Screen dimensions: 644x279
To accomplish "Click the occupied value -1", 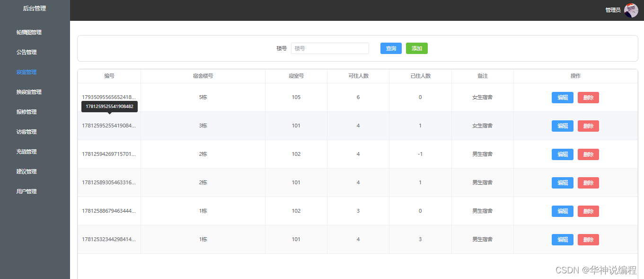I will pos(420,154).
